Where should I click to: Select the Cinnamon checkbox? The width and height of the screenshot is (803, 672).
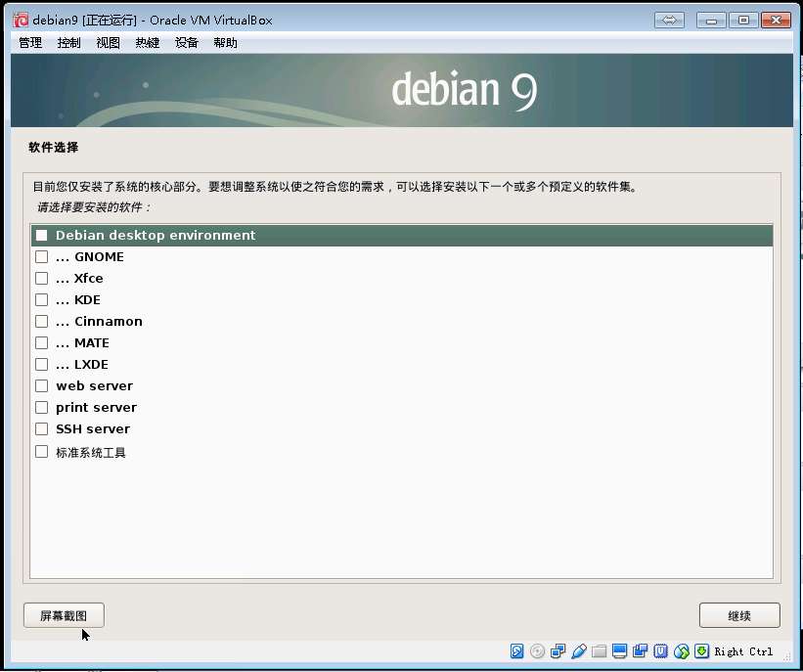pyautogui.click(x=41, y=321)
